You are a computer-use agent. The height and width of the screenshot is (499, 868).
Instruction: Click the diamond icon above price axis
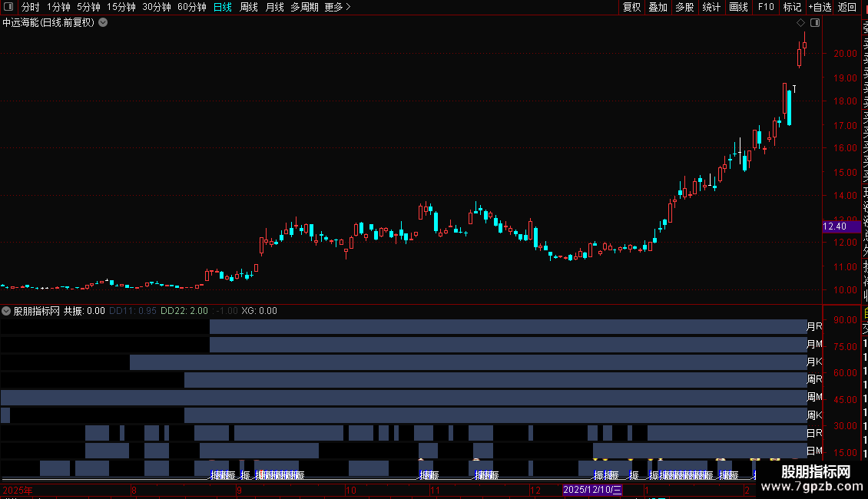[800, 23]
